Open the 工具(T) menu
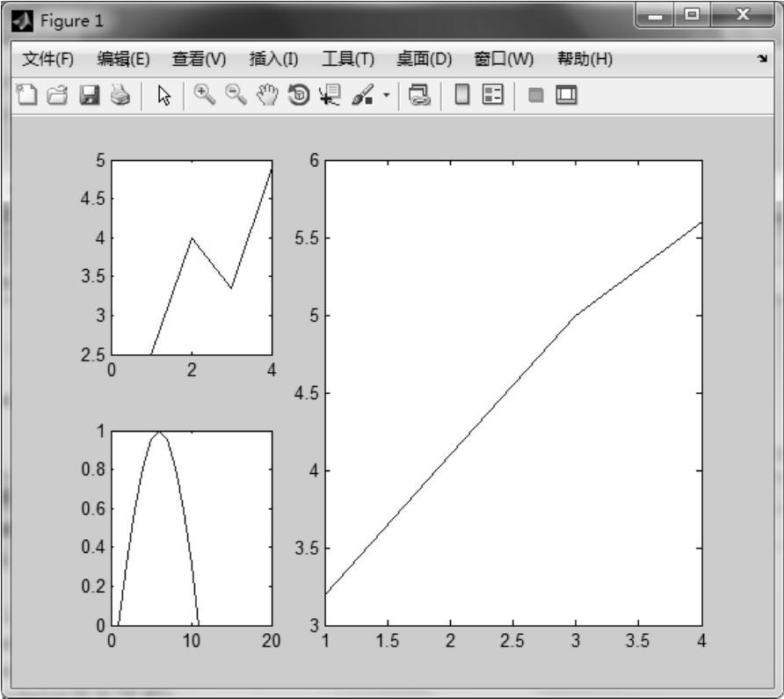This screenshot has height=699, width=784. (348, 59)
